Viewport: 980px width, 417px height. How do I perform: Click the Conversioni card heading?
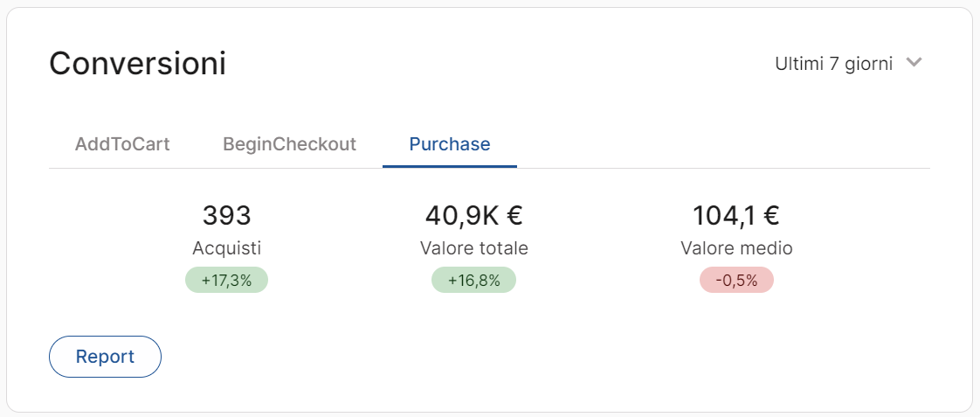137,64
